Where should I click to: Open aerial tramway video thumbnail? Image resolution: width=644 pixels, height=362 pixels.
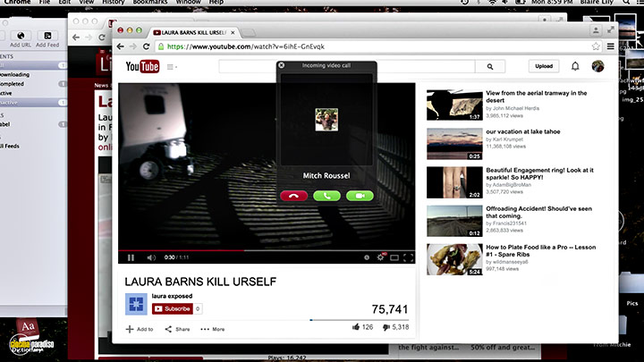454,105
